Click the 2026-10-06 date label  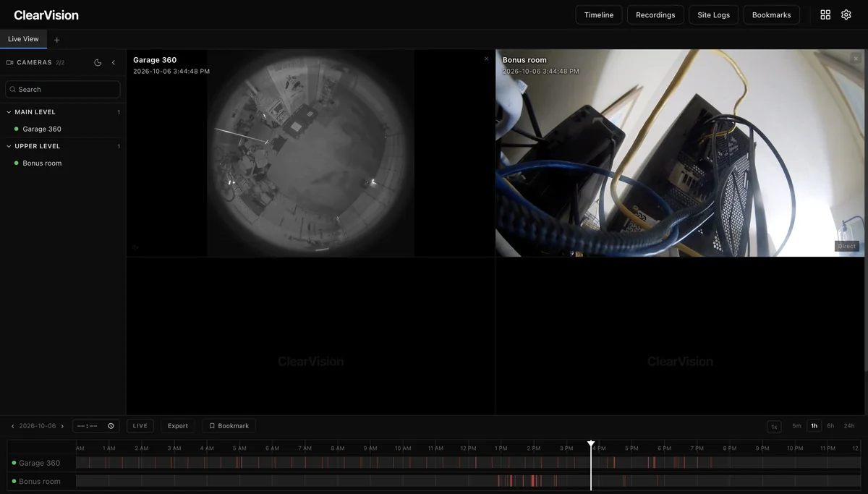[x=38, y=426]
